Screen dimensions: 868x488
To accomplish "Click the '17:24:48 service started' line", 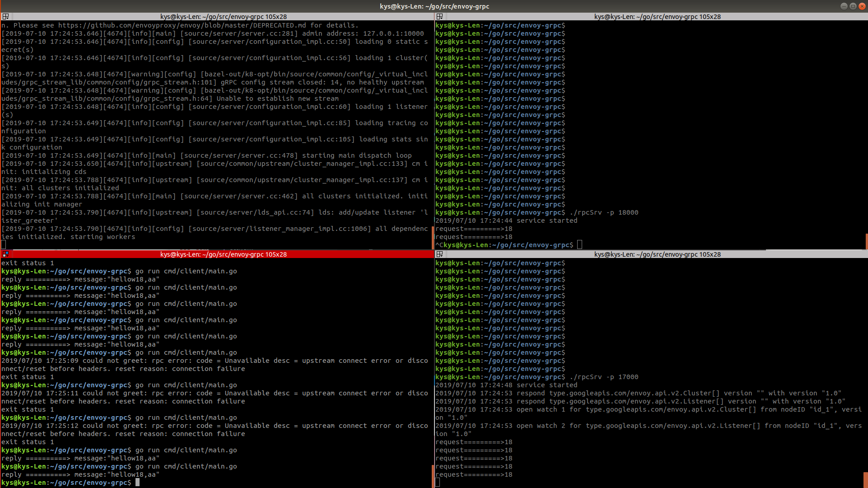I will [506, 385].
